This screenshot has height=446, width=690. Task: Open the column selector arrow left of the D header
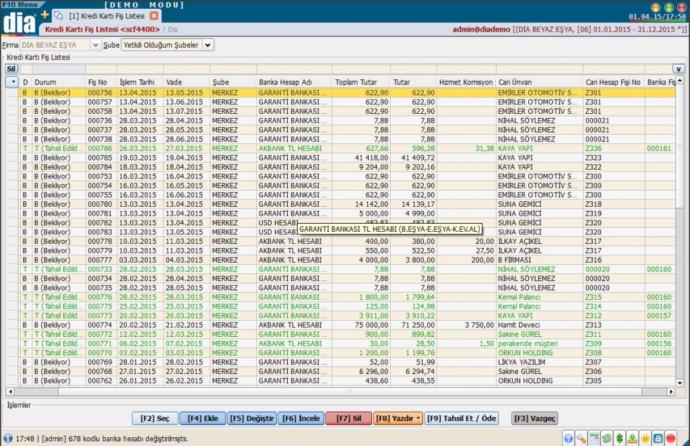pyautogui.click(x=12, y=82)
